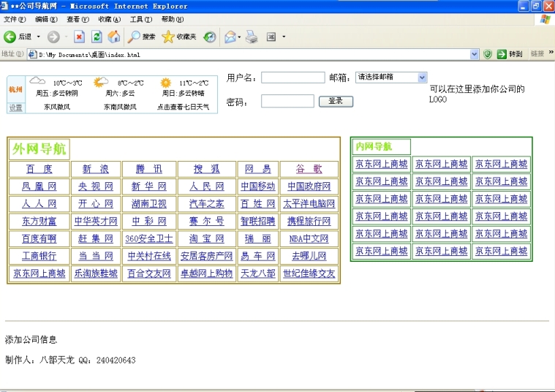The width and height of the screenshot is (555, 392).
Task: Click the 收藏夹 toolbar button
Action: (186, 37)
